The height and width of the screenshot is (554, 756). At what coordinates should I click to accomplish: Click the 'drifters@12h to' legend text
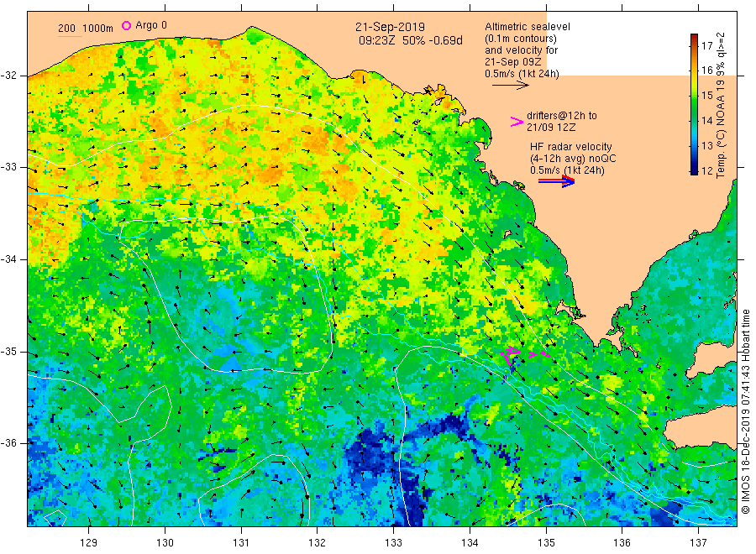tap(562, 116)
